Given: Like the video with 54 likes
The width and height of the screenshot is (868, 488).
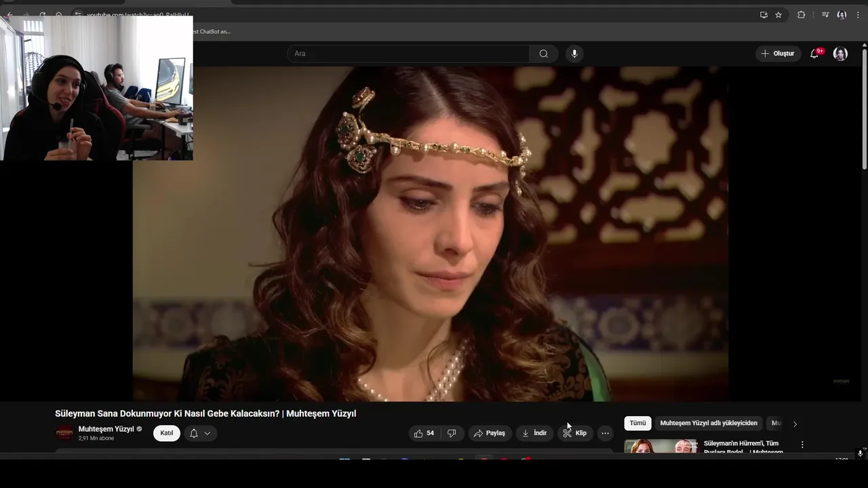Looking at the screenshot, I should [424, 433].
